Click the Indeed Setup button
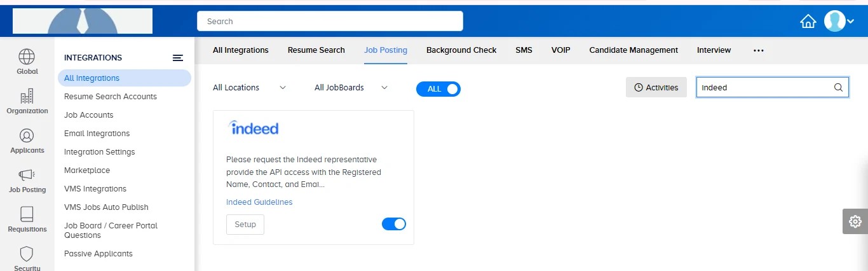This screenshot has height=271, width=868. pos(245,225)
